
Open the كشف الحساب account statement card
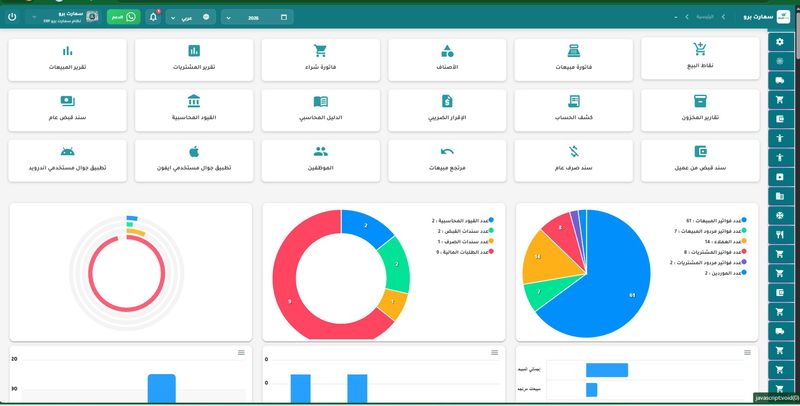point(573,110)
